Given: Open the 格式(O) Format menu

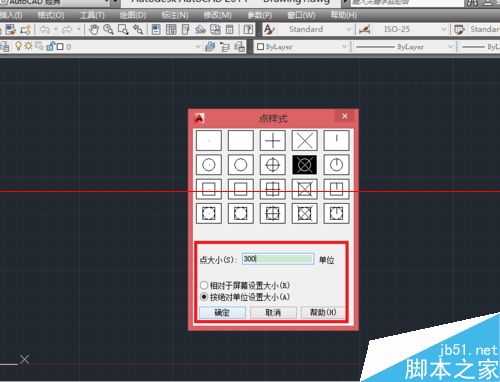Looking at the screenshot, I should click(51, 15).
